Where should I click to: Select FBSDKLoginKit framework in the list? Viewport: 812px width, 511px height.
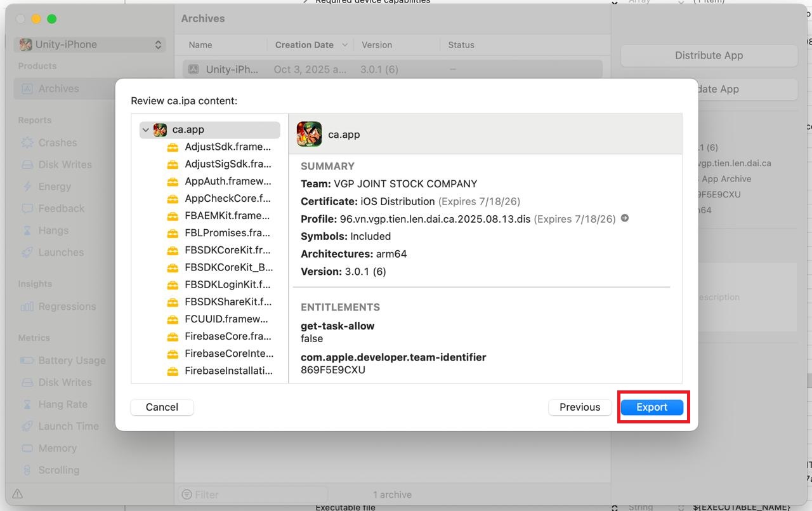(227, 284)
